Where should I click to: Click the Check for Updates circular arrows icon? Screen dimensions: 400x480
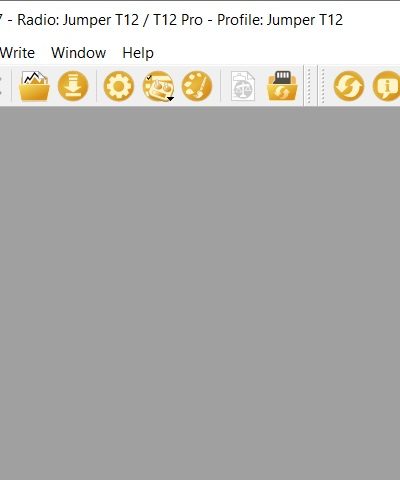pyautogui.click(x=349, y=86)
